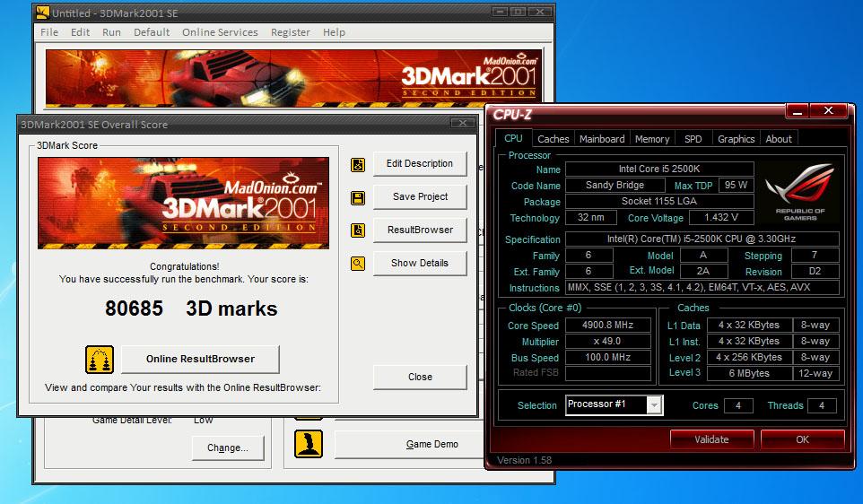Click the Package field Socket 1155 LGA
The height and width of the screenshot is (504, 863).
coord(659,202)
